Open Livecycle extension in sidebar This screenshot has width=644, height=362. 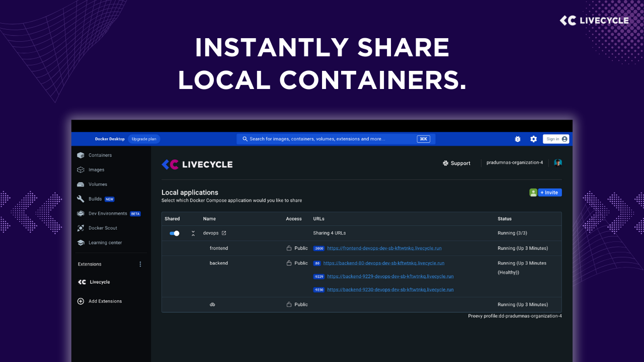(100, 282)
